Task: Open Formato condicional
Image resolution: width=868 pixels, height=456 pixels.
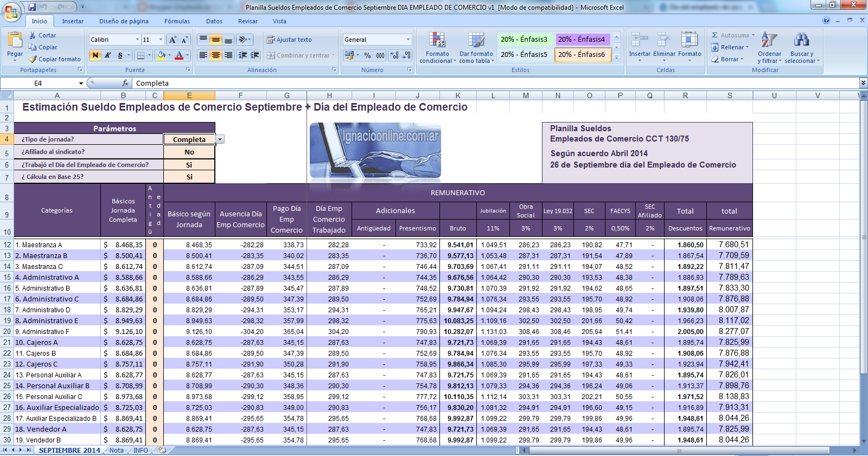Action: coord(437,41)
